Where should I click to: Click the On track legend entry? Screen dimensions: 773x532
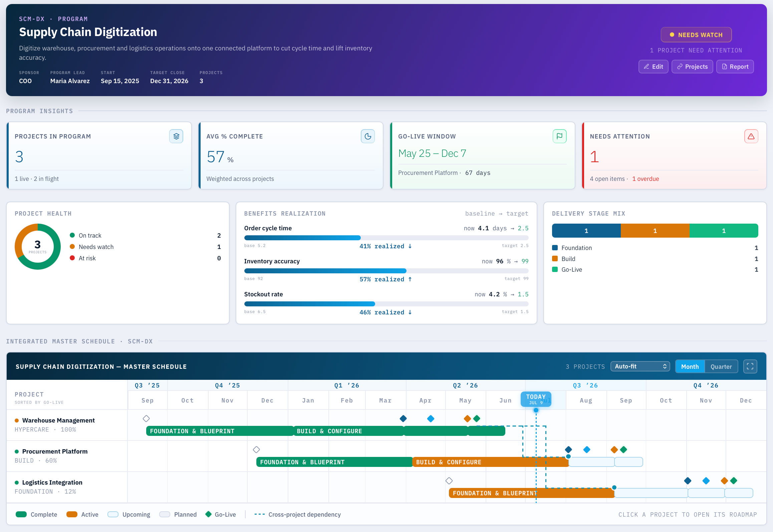point(145,235)
